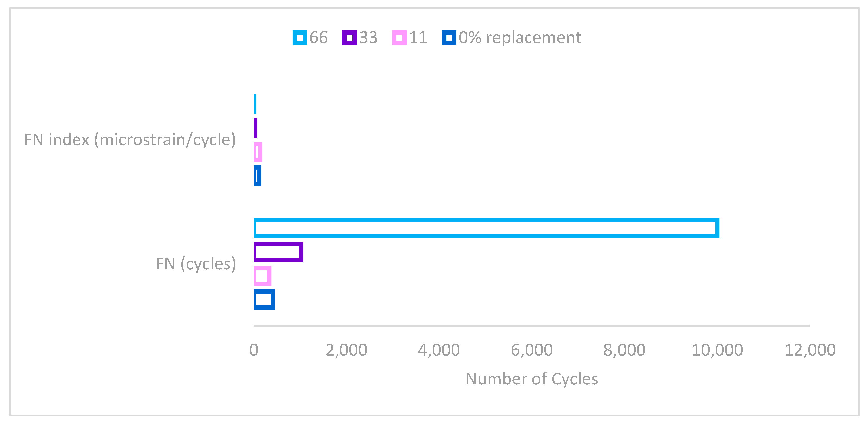Click the 6,000 axis tick label
Viewport: 868px width, 427px height.
click(x=532, y=350)
